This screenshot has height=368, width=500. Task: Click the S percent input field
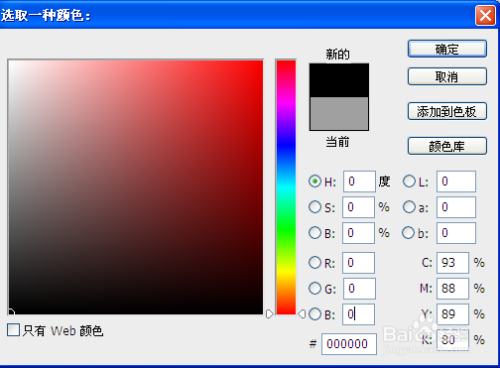pyautogui.click(x=358, y=207)
